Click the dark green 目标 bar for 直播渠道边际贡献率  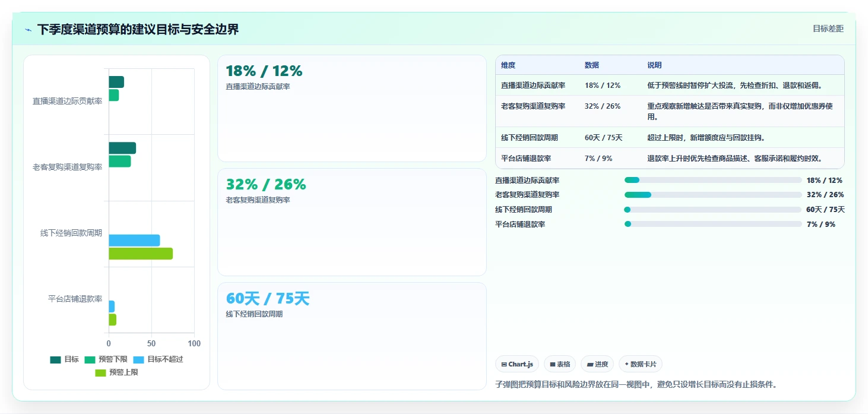pos(116,82)
